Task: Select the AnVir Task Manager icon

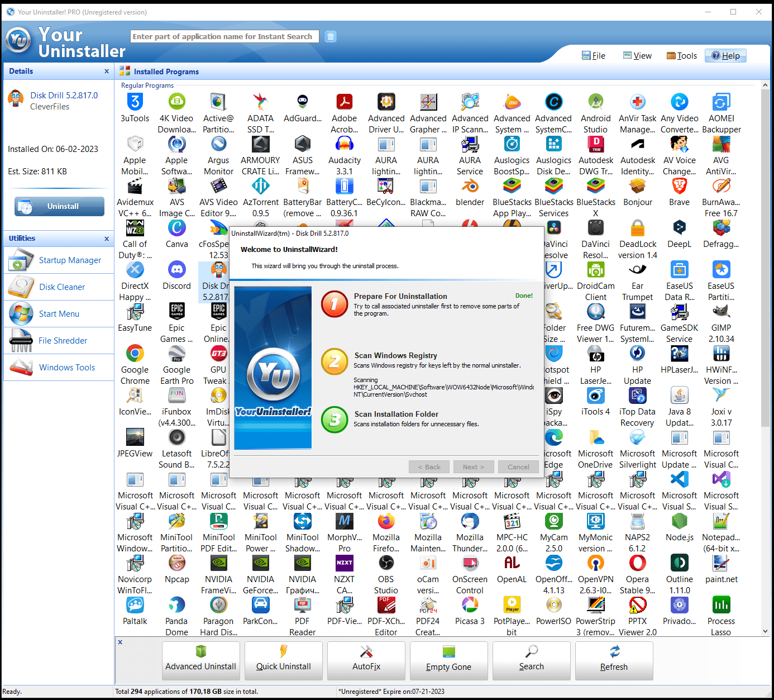Action: coord(638,102)
